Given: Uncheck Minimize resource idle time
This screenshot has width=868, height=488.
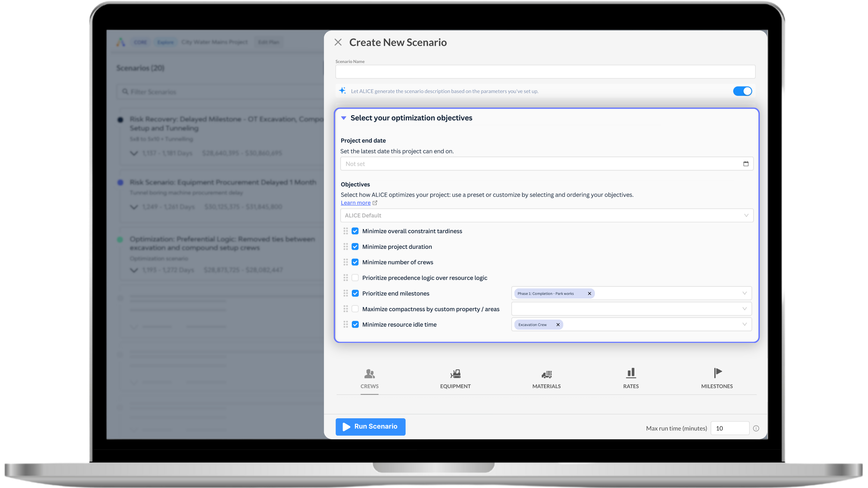Looking at the screenshot, I should (355, 324).
